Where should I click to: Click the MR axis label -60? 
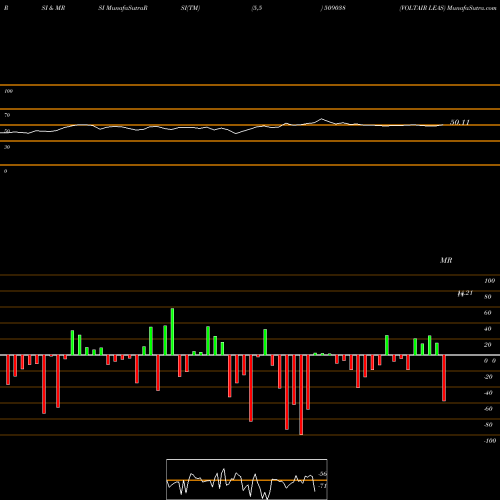coord(488,409)
